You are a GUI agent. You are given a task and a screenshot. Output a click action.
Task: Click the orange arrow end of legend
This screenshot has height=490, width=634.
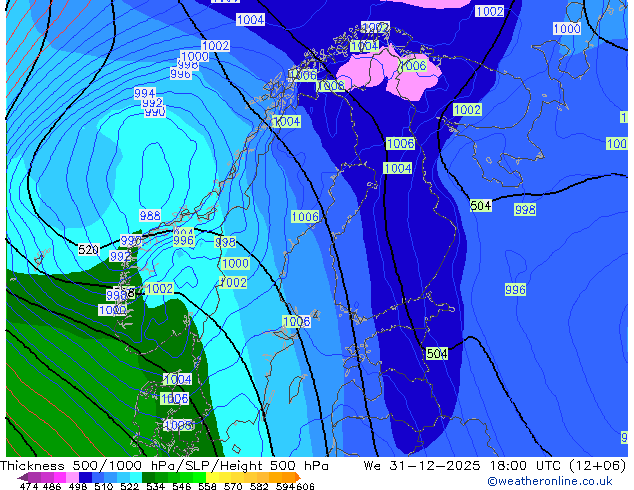click(298, 477)
